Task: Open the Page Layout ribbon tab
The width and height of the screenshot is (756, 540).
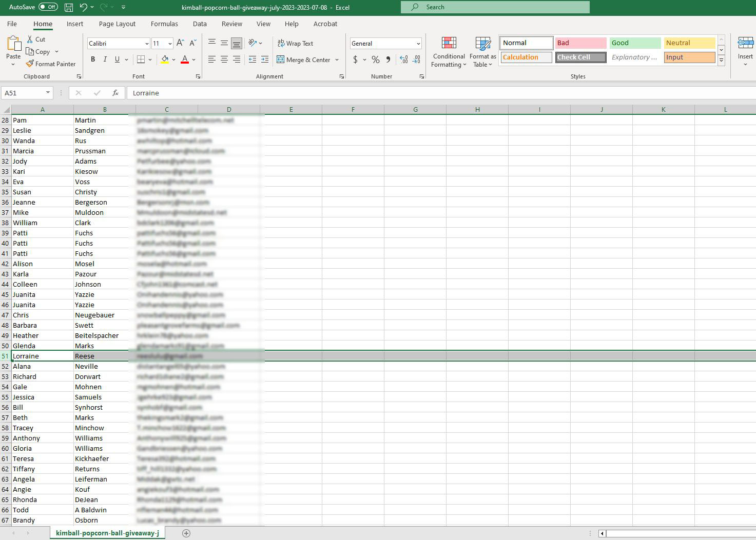Action: [117, 24]
